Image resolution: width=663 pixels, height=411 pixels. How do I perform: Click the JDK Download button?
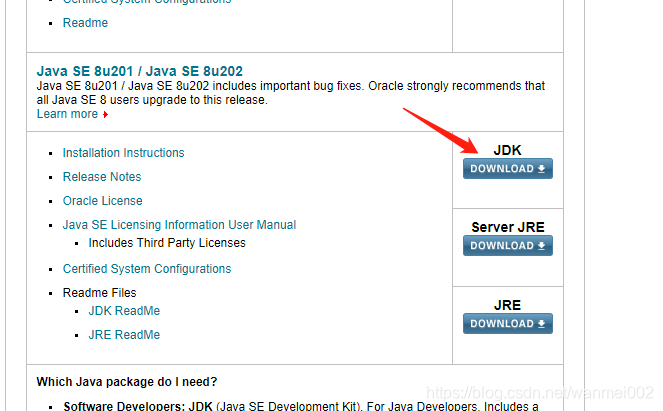[x=507, y=169]
